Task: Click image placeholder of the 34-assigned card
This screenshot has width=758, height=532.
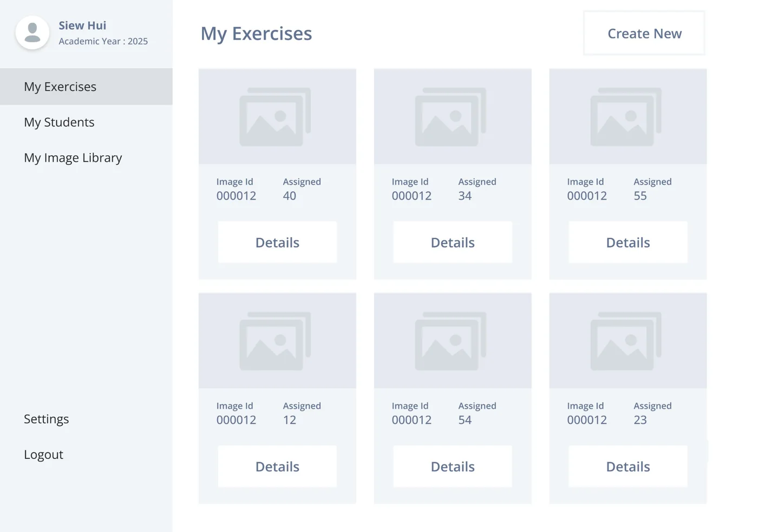Action: click(453, 116)
